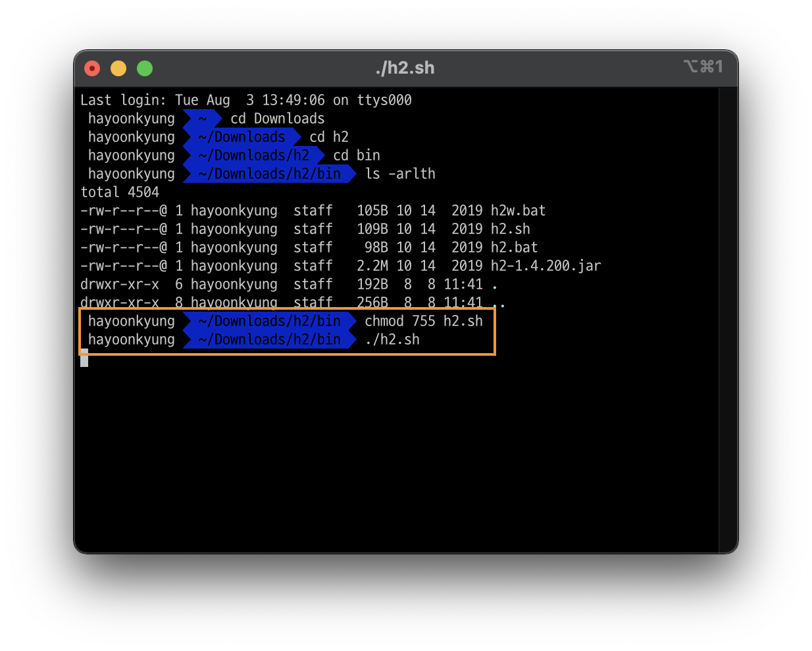The height and width of the screenshot is (651, 812).
Task: Toggle fullscreen with the green window button
Action: (x=144, y=68)
